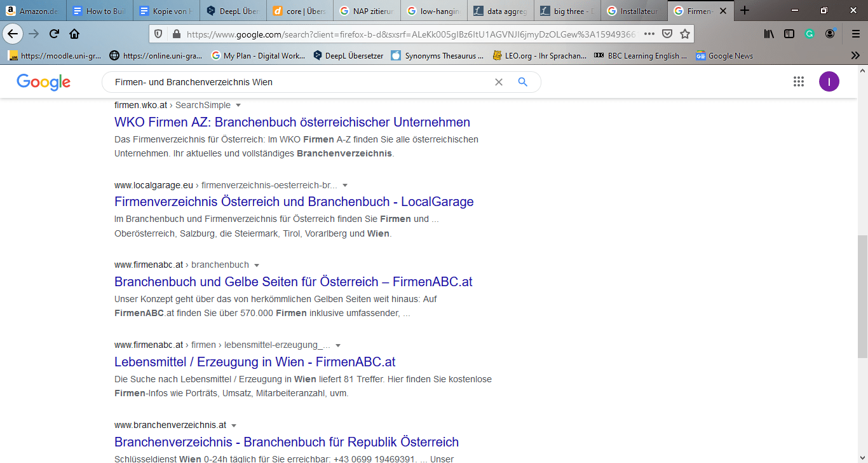
Task: Open the Firefox account icon
Action: click(830, 34)
